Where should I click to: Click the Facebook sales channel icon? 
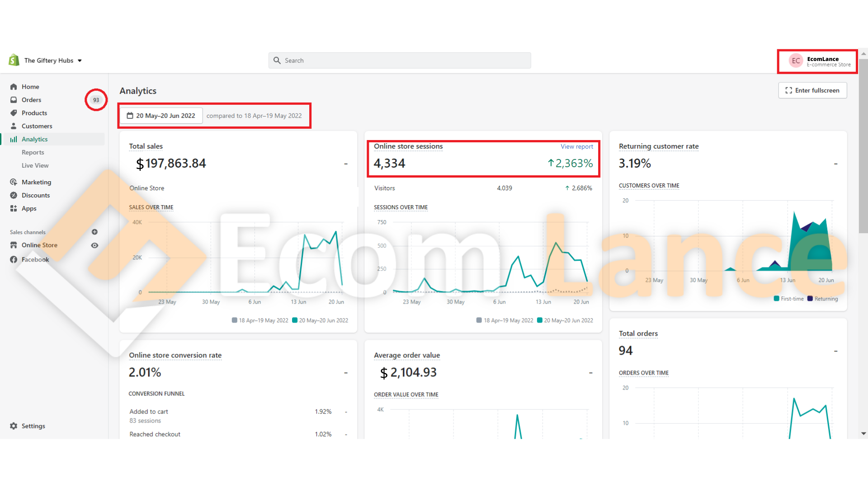point(14,259)
